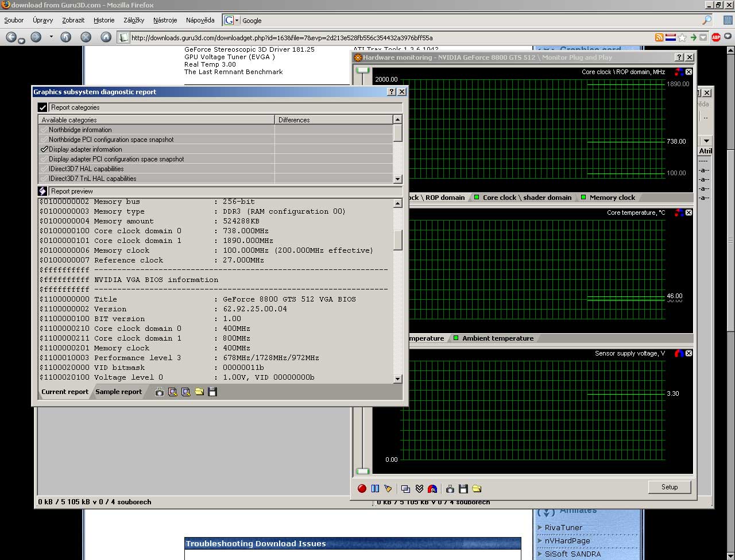Open Soubor menu

[x=14, y=20]
